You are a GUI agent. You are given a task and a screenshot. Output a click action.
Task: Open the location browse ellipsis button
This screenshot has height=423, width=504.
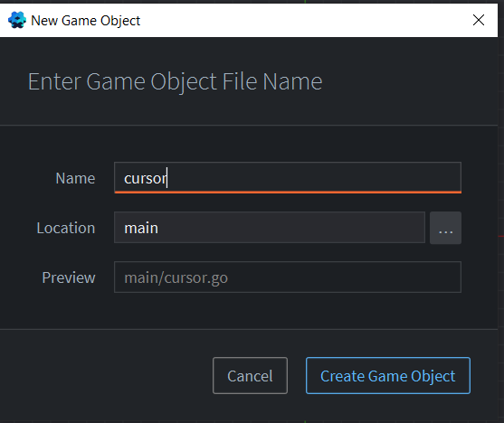[445, 228]
